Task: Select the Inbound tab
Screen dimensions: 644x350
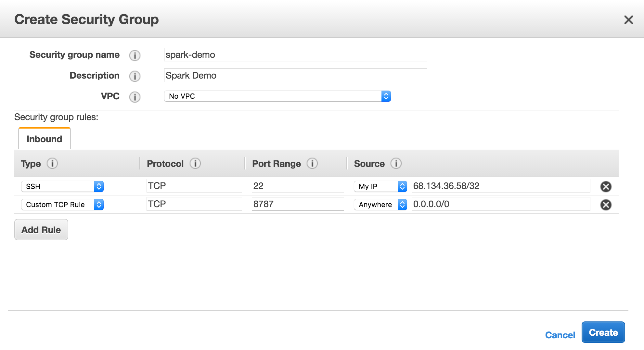Action: point(44,139)
